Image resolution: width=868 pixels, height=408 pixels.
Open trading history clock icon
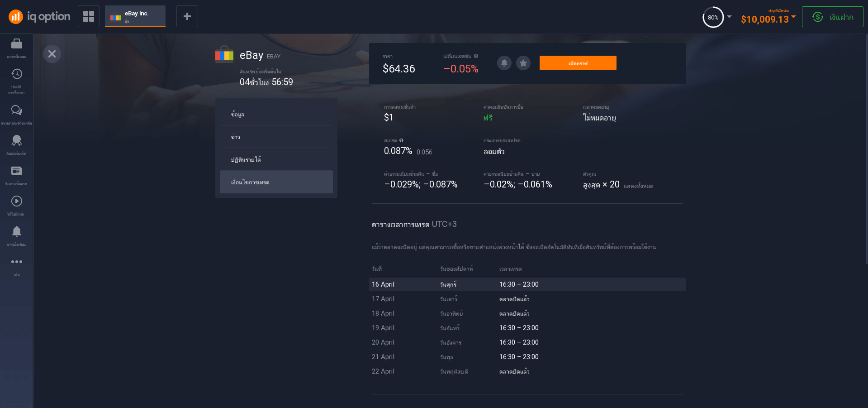17,74
